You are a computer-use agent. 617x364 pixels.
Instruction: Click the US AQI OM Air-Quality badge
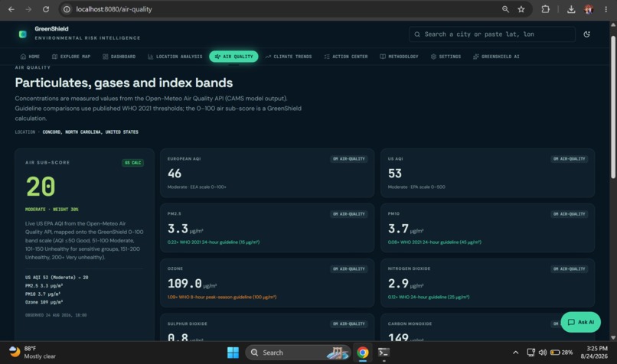coord(570,159)
